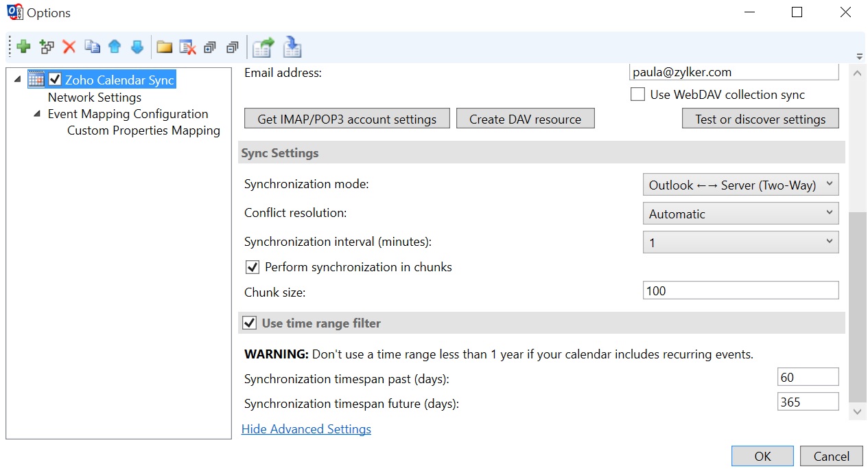Viewport: 868px width, 469px height.
Task: Click the yellow folder icon in toolbar
Action: point(164,47)
